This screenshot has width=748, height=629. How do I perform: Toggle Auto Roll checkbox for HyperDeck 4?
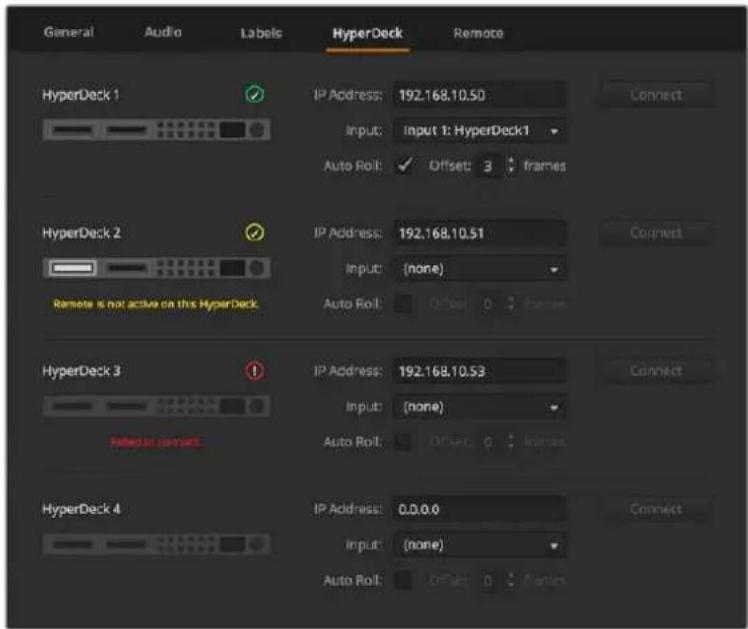[404, 580]
